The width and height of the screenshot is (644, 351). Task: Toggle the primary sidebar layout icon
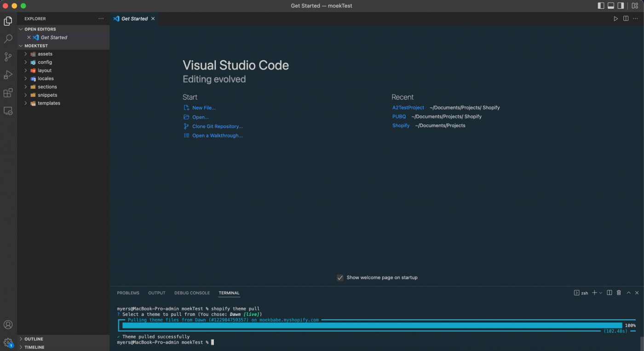pos(601,6)
